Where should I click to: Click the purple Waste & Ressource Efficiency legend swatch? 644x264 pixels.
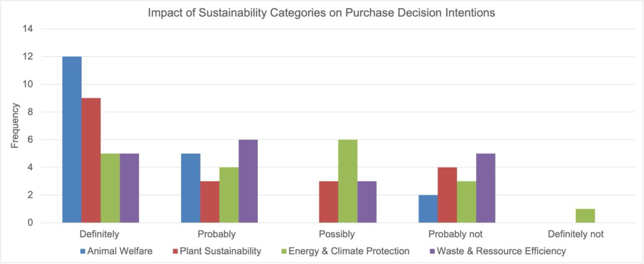pyautogui.click(x=432, y=251)
